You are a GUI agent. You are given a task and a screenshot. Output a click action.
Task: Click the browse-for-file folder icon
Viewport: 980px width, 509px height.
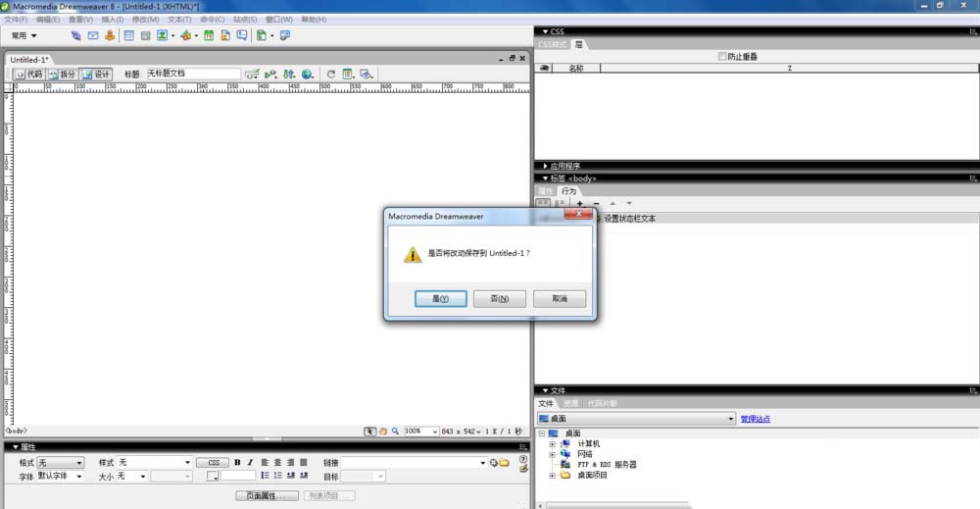[505, 463]
